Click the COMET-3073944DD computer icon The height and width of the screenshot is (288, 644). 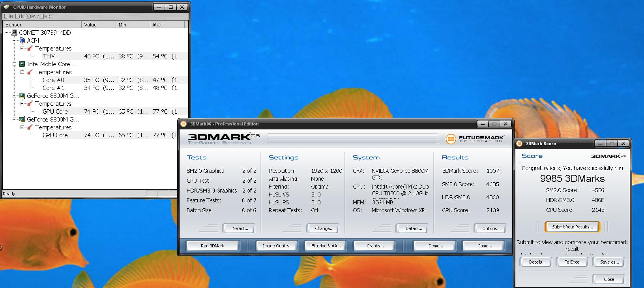(14, 32)
